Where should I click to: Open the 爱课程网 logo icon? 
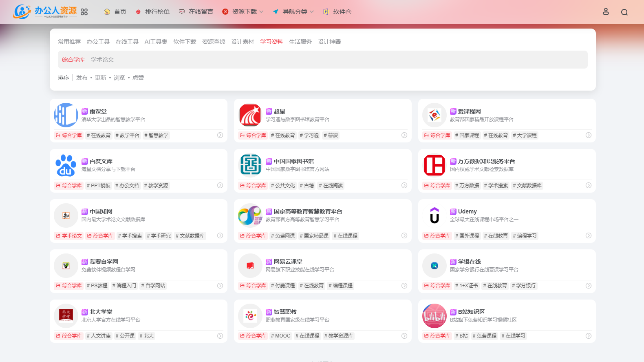(x=434, y=115)
